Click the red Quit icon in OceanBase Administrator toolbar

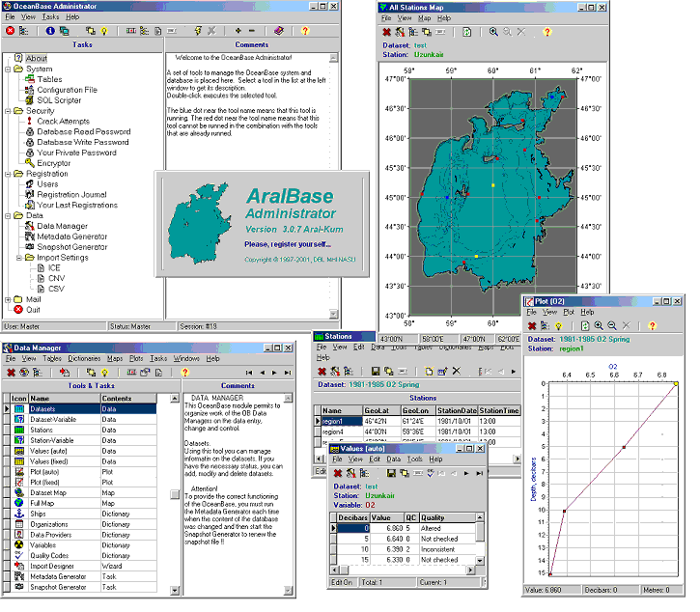tap(11, 31)
